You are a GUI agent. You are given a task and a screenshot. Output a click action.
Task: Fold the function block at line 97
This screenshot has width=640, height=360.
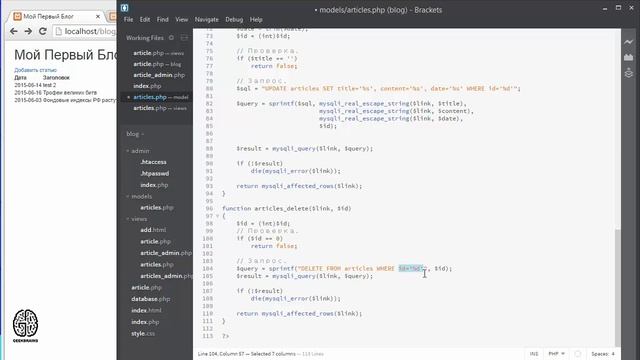(218, 216)
